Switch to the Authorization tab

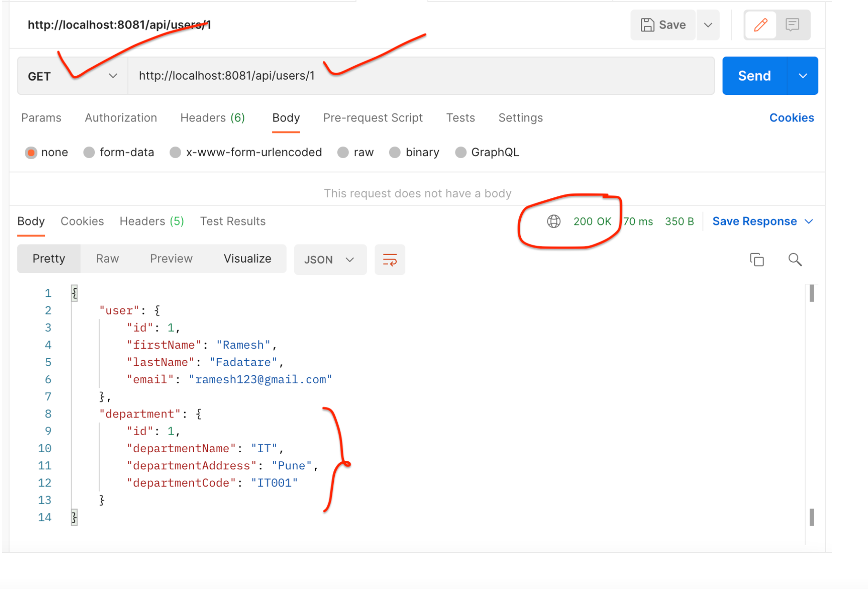pos(121,118)
